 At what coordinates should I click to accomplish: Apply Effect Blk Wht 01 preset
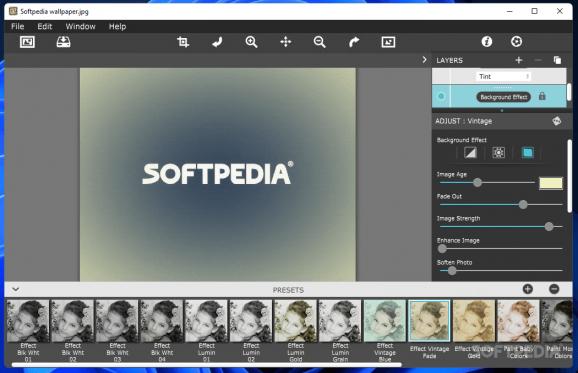(x=28, y=321)
